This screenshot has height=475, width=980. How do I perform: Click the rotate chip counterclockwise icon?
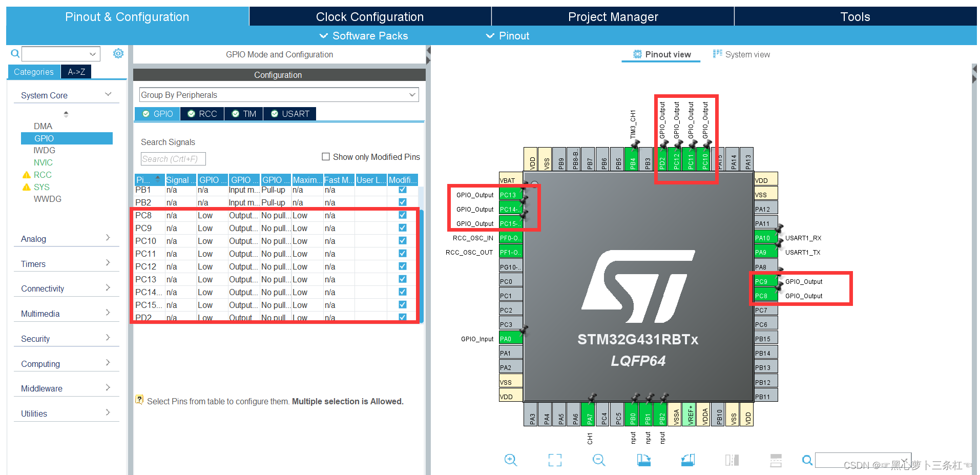click(688, 460)
